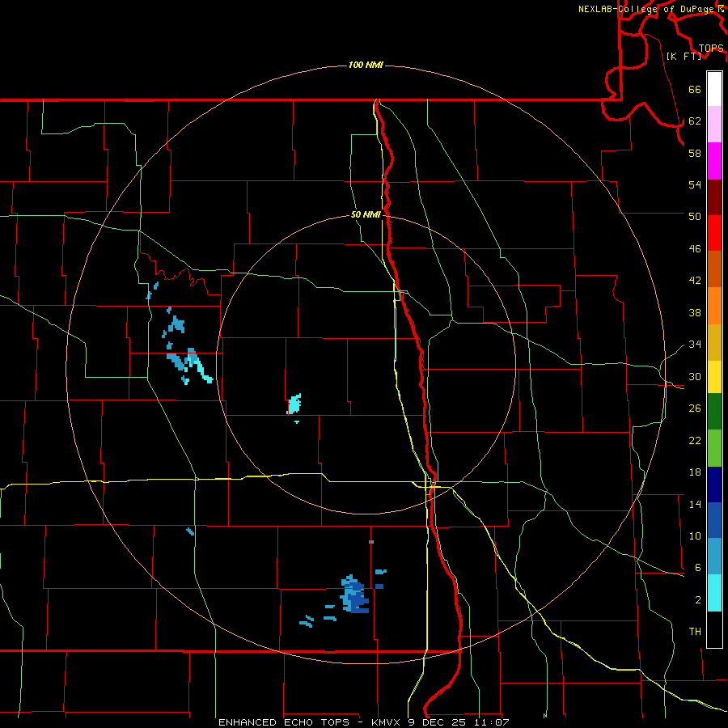Screen dimensions: 728x728
Task: Click the legend value "50"
Action: (x=695, y=216)
